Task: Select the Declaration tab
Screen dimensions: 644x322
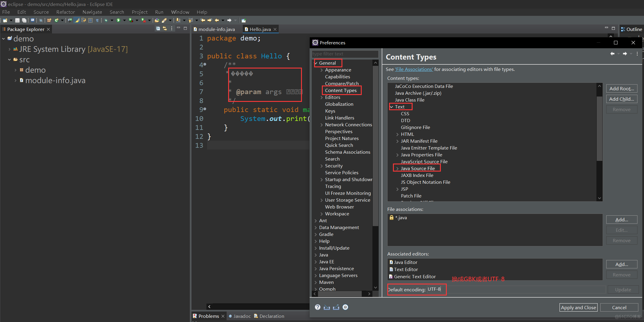Action: coord(269,316)
